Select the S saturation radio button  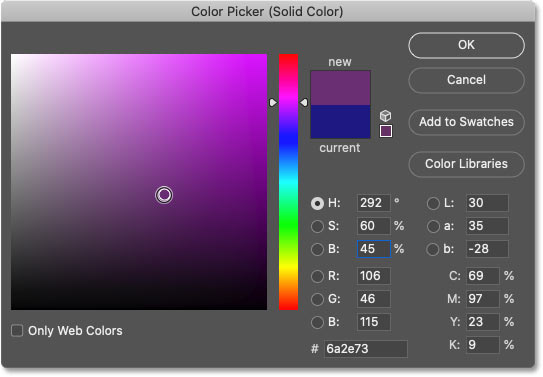pos(317,226)
